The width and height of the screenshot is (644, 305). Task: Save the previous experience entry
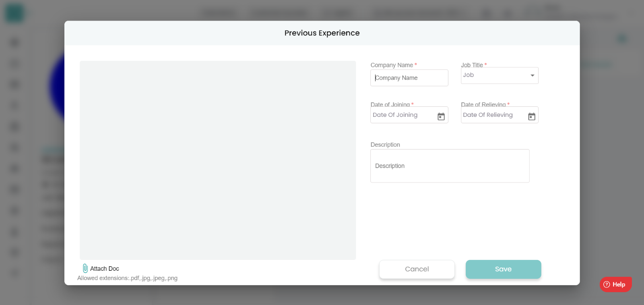[504, 269]
